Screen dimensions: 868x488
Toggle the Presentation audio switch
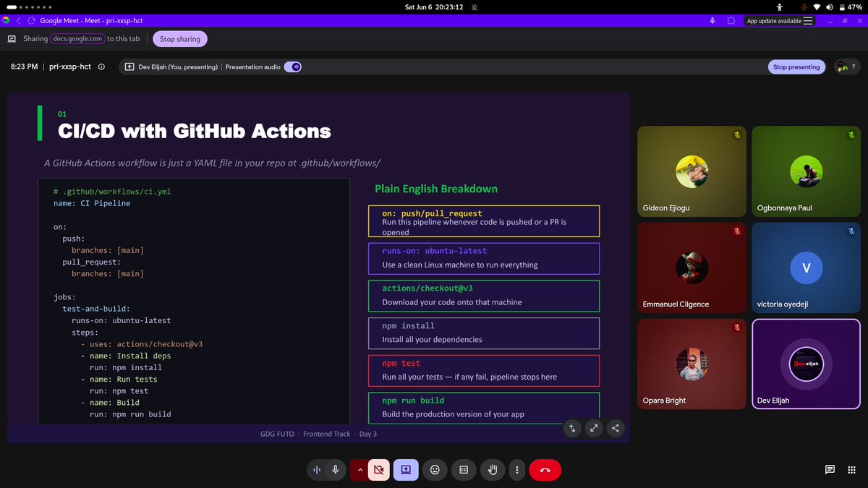(x=293, y=67)
